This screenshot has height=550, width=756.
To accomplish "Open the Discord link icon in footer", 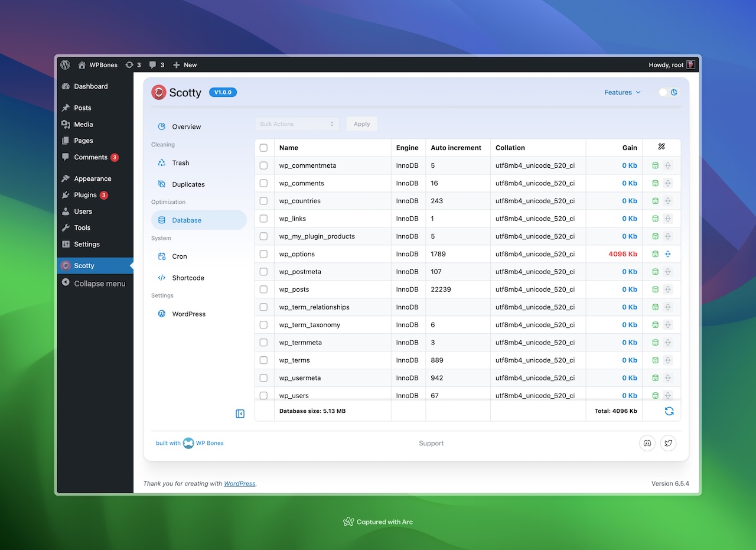I will [x=647, y=443].
